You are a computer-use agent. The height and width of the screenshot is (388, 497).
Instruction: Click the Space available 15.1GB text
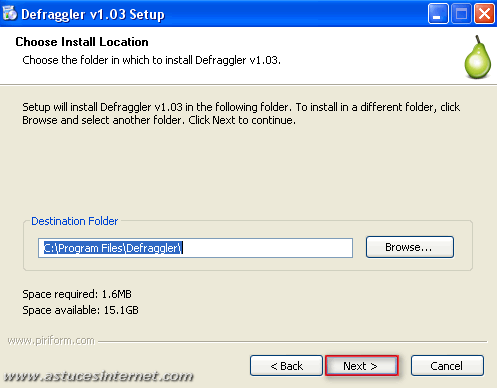point(80,310)
